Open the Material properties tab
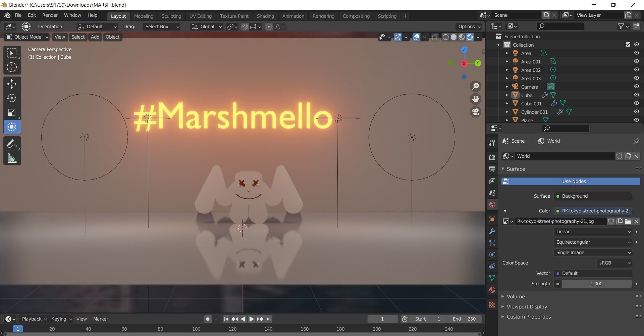Screen dimensions: 644x336 point(492,290)
